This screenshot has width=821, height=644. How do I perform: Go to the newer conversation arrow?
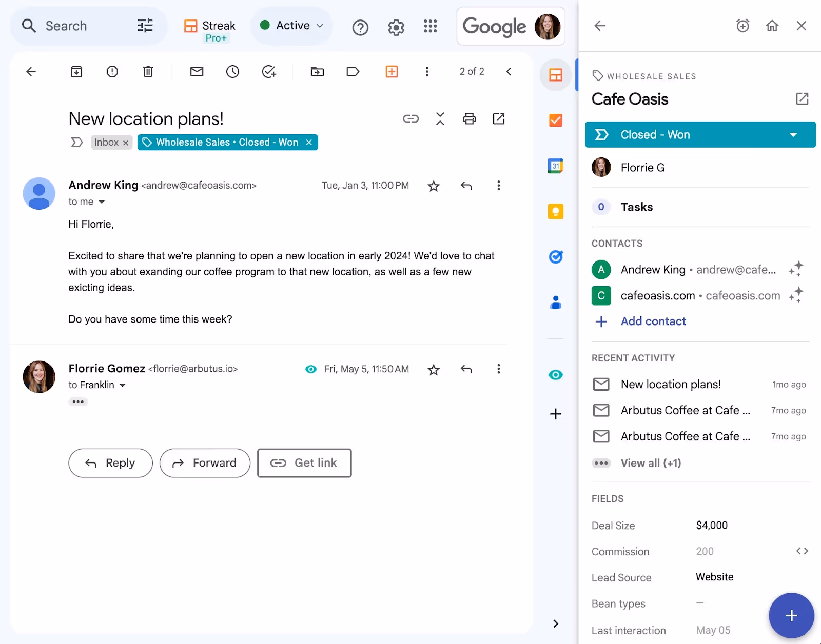tap(509, 72)
